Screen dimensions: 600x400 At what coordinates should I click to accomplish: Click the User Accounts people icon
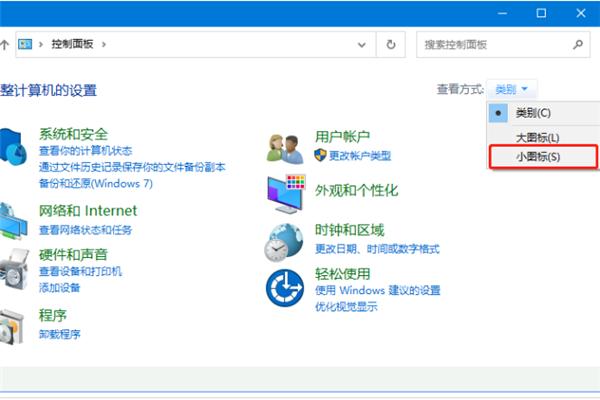[x=285, y=147]
